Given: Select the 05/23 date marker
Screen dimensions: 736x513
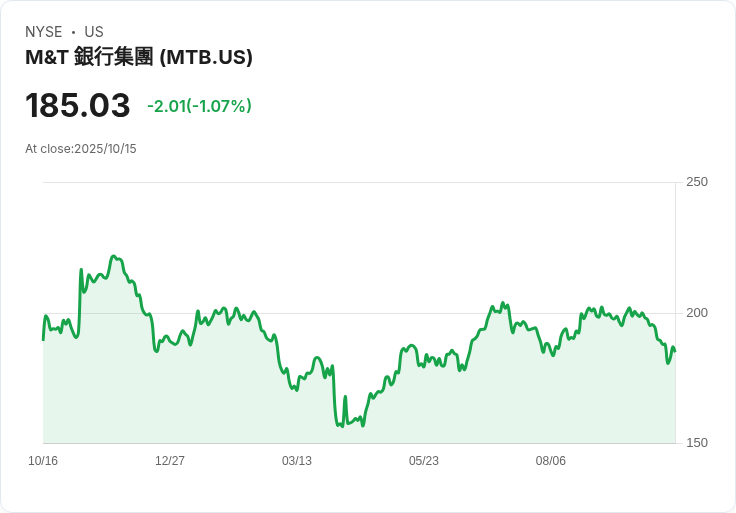Looking at the screenshot, I should point(424,461).
